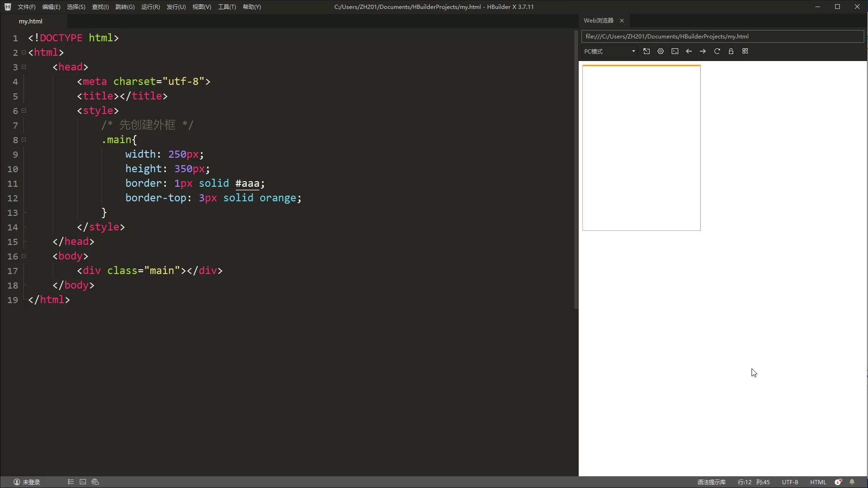
Task: Minimize the HBuilder X window
Action: tap(818, 7)
